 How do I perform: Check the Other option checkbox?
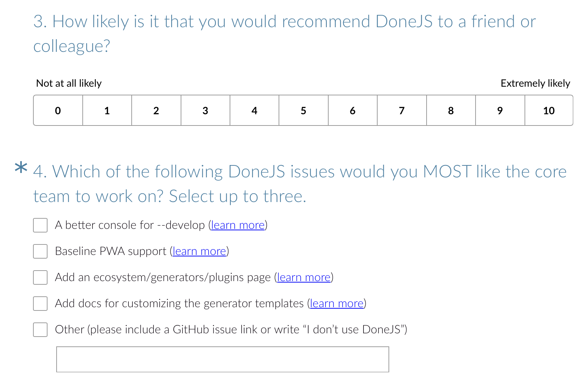(x=40, y=330)
